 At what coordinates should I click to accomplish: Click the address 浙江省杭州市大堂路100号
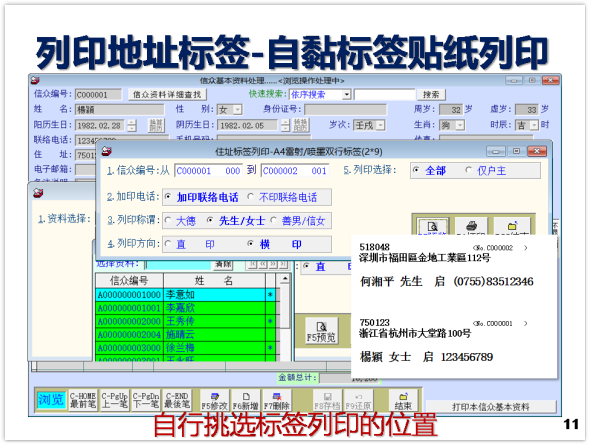(415, 333)
